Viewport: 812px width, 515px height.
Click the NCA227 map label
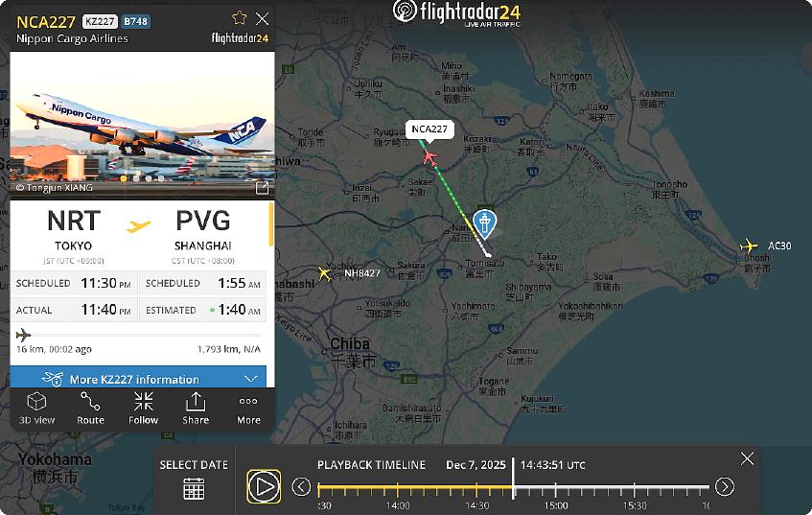click(429, 129)
